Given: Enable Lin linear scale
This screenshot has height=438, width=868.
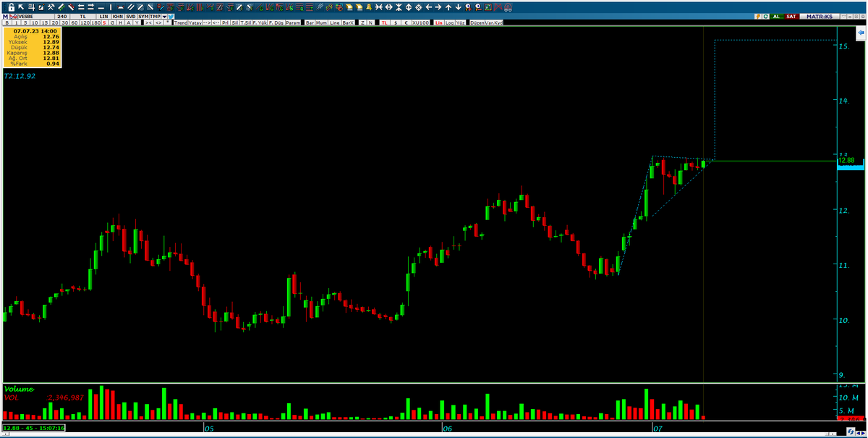Looking at the screenshot, I should pos(438,23).
